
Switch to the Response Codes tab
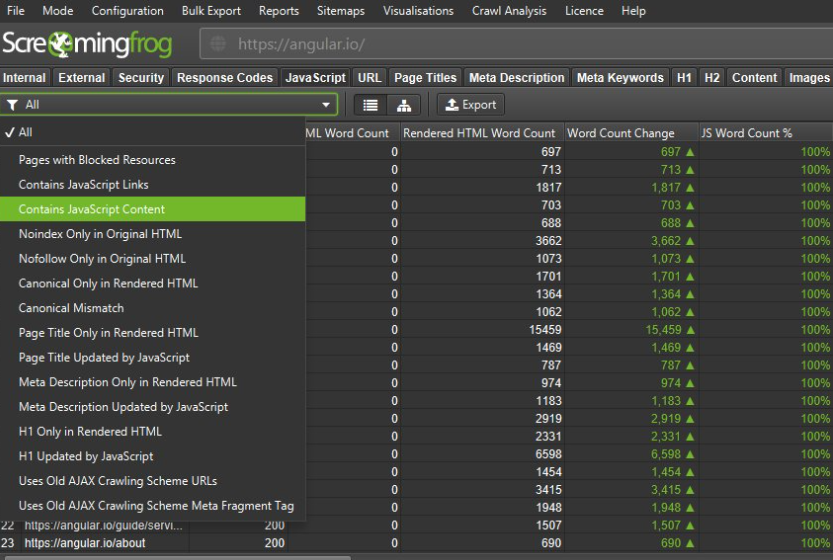[x=225, y=78]
